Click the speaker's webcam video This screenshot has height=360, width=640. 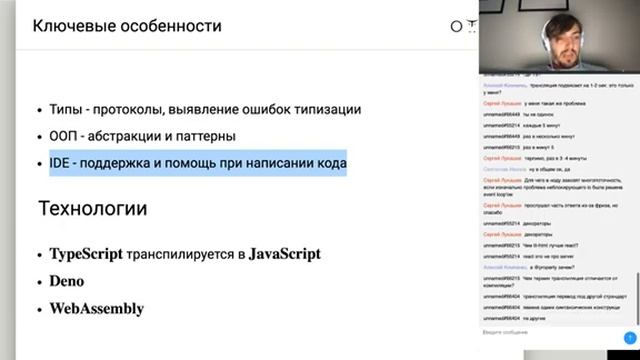pyautogui.click(x=559, y=36)
